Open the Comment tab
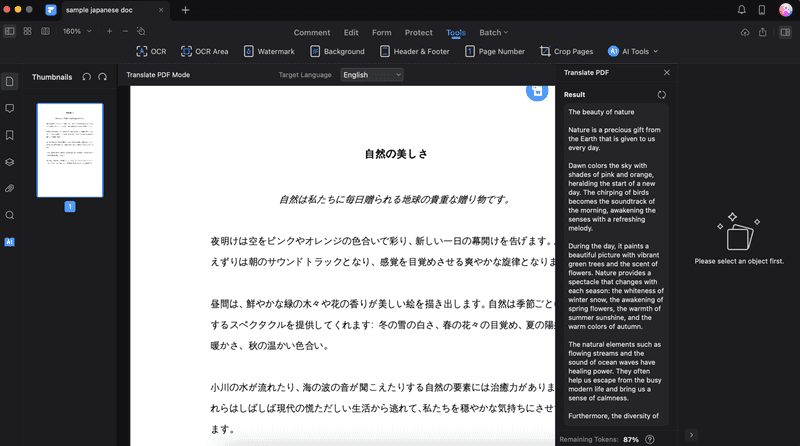The width and height of the screenshot is (800, 446). tap(312, 32)
